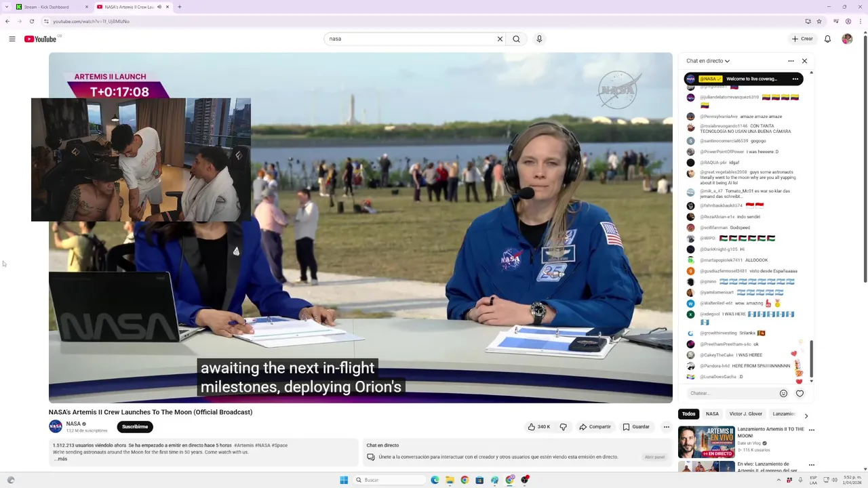Expand description with ...más

[x=60, y=459]
